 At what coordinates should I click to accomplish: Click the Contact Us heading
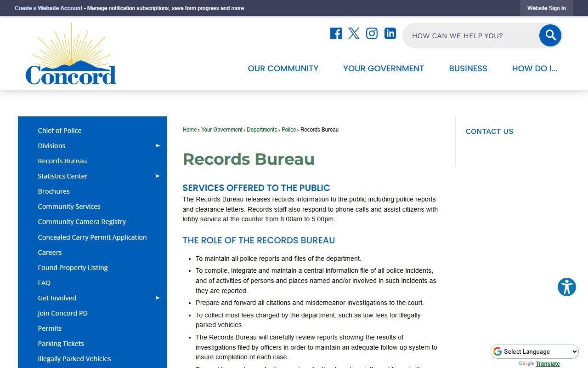point(490,132)
